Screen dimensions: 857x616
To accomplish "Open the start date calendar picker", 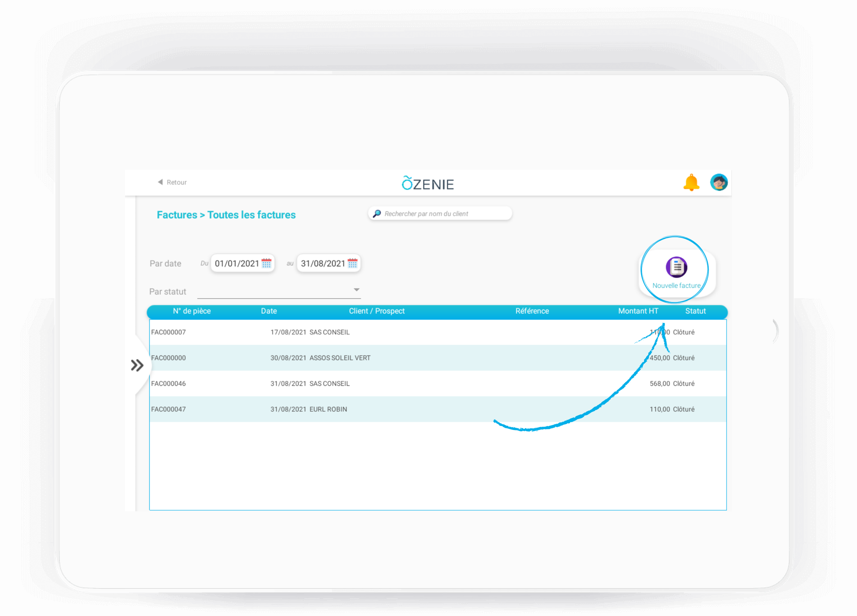I will (266, 263).
